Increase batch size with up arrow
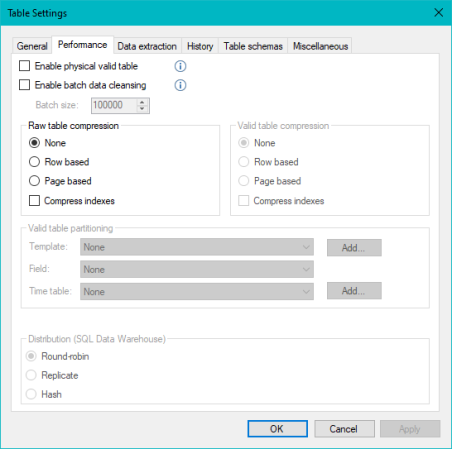Image resolution: width=452 pixels, height=449 pixels. point(142,102)
